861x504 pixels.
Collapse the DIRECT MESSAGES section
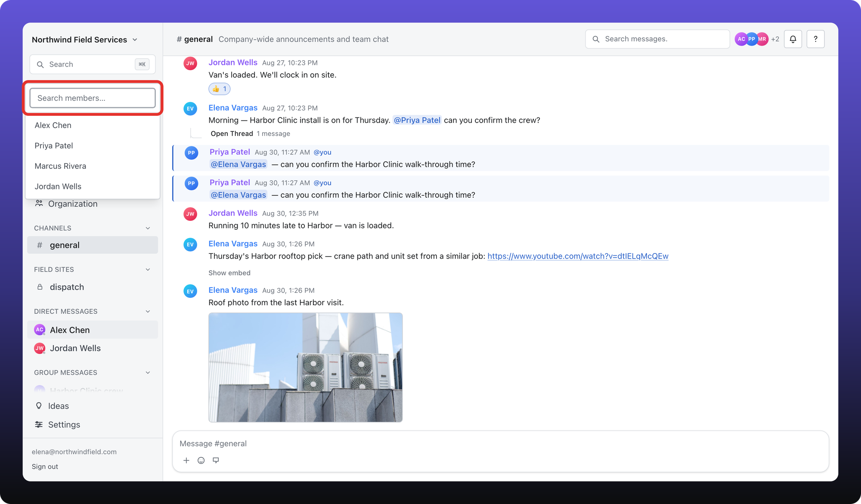pos(148,312)
